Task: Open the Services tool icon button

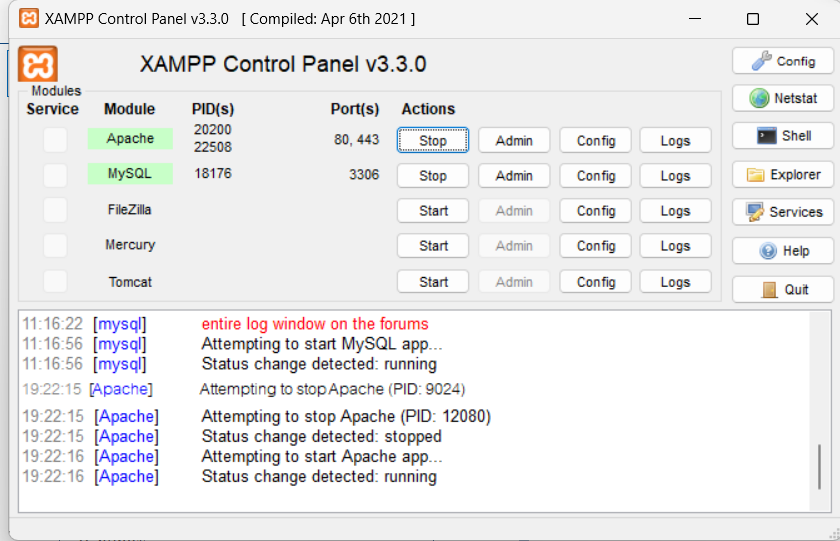Action: point(782,212)
